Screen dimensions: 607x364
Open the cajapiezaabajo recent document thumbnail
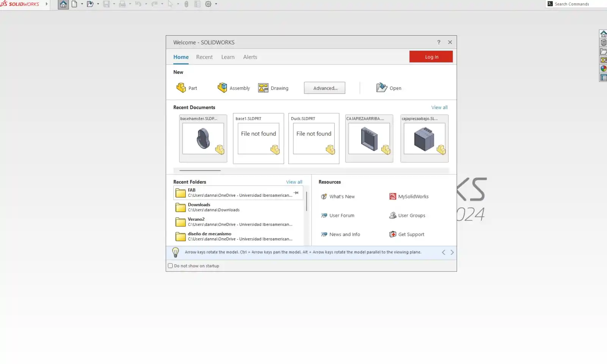[425, 138]
